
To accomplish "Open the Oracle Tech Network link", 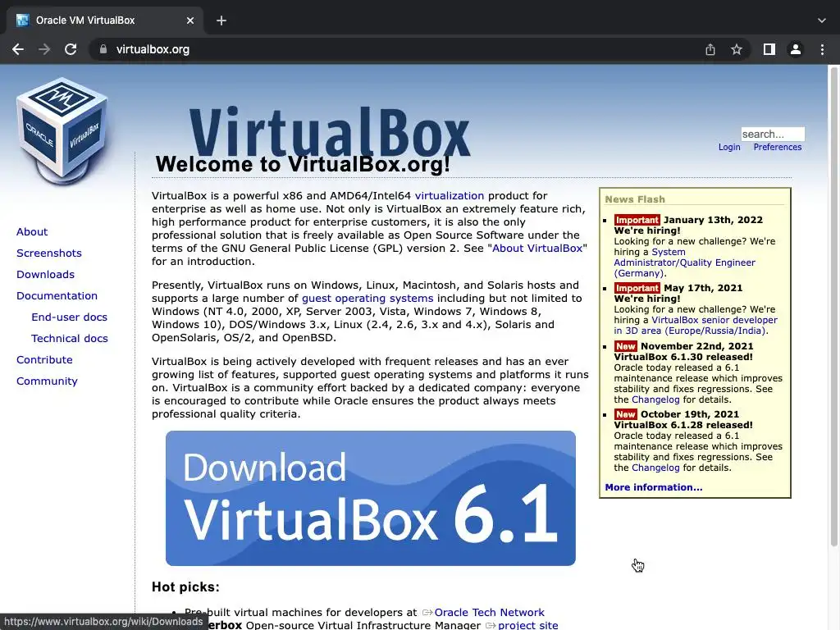I will click(489, 612).
